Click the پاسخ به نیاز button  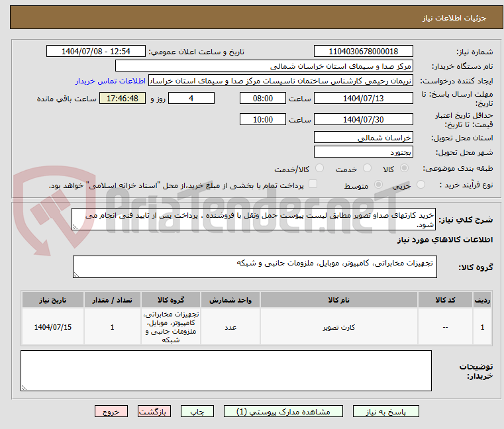(x=385, y=411)
